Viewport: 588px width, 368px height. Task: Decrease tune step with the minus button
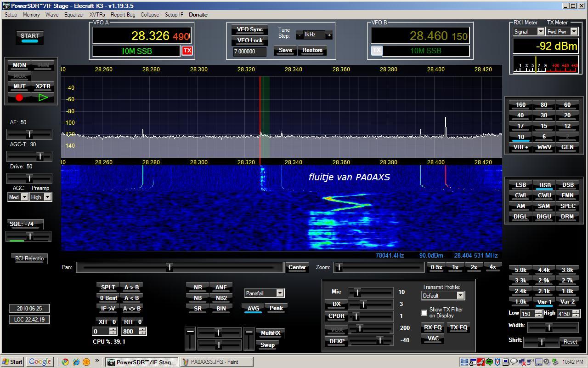click(x=300, y=35)
